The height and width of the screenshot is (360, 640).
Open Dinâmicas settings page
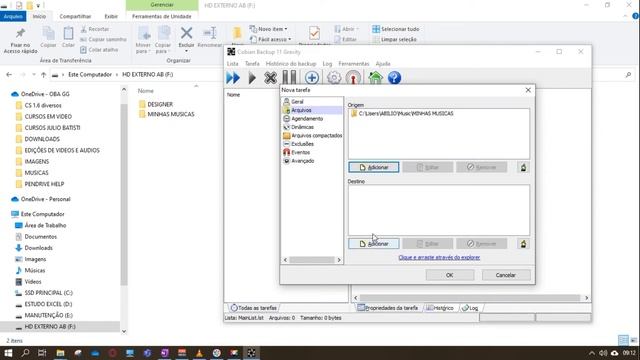pyautogui.click(x=302, y=127)
